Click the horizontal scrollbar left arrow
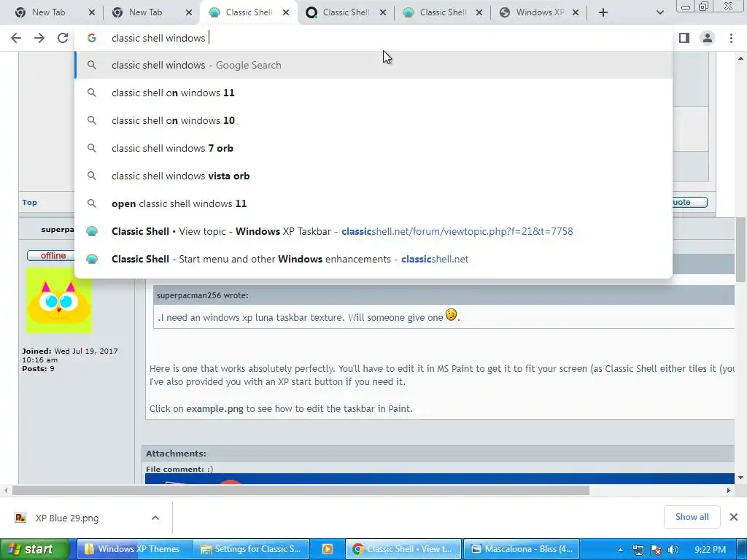Viewport: 747px width, 560px height. point(6,491)
